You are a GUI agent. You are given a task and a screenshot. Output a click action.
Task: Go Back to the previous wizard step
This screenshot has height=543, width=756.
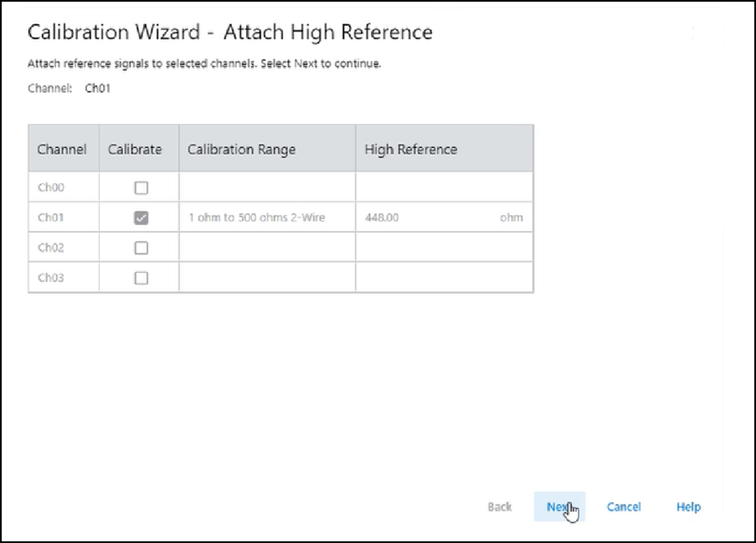(500, 506)
